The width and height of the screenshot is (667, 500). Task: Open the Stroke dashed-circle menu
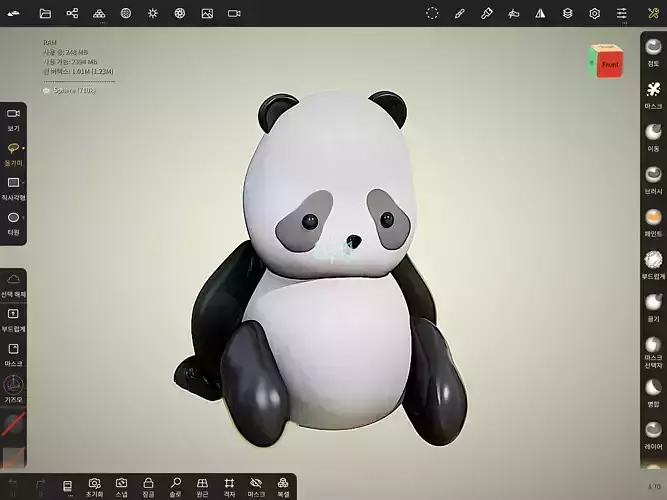coord(432,14)
